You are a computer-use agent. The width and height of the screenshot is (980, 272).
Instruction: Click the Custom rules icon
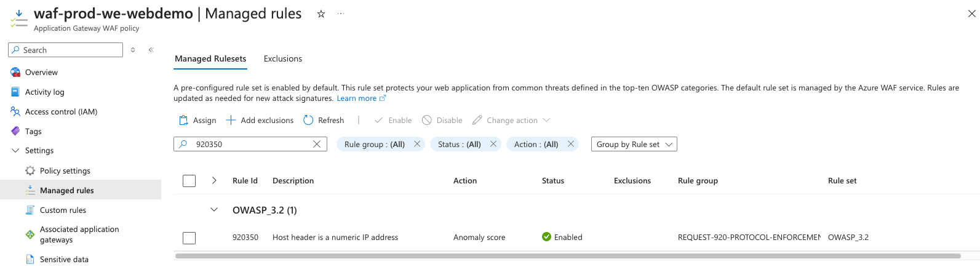point(30,210)
